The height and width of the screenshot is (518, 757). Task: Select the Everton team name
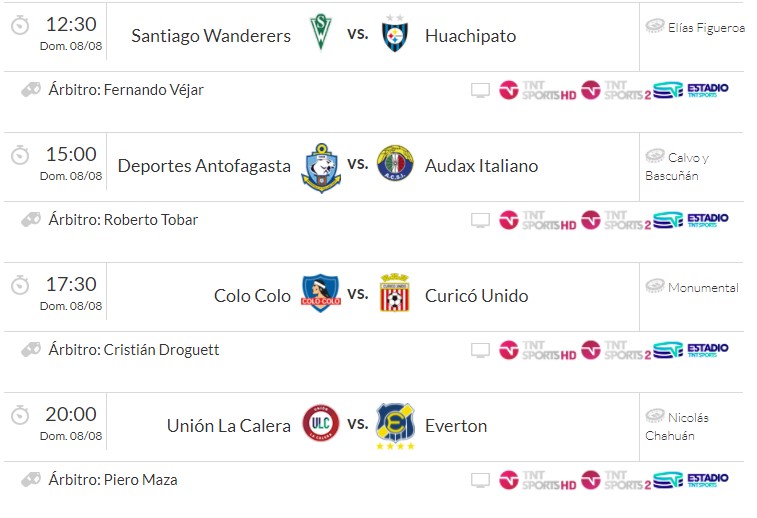pyautogui.click(x=456, y=426)
